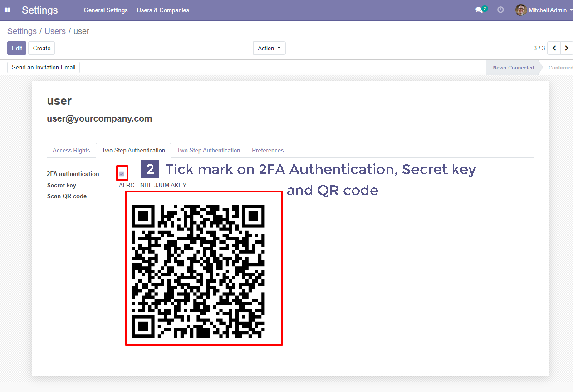The height and width of the screenshot is (392, 573).
Task: Click the 2FA authentication field label
Action: [x=73, y=174]
